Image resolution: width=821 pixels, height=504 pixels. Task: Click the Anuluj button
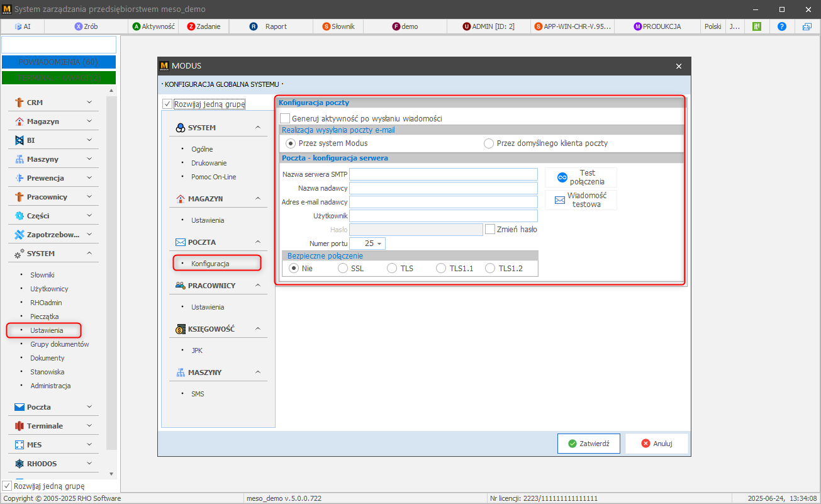(656, 444)
